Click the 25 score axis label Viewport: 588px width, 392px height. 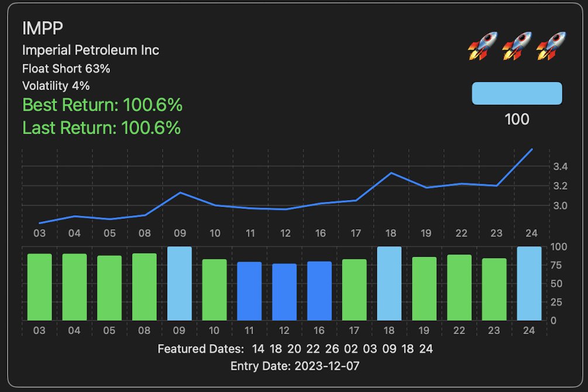(556, 302)
